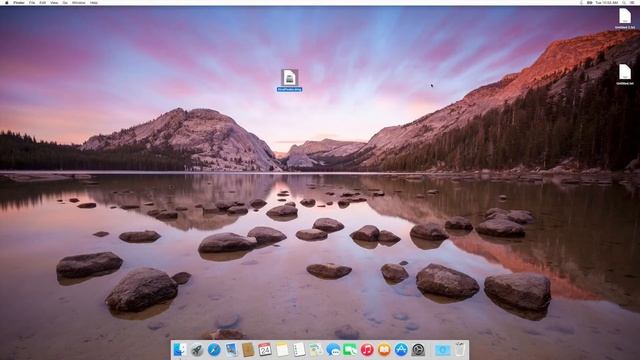Open the brown Contacts book in Dock

tap(248, 350)
